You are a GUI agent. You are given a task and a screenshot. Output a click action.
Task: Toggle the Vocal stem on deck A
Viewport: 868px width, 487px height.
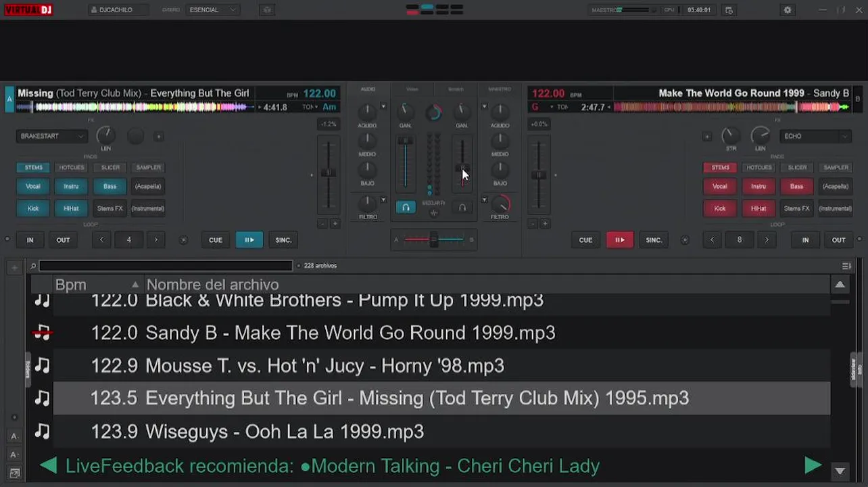(x=33, y=186)
